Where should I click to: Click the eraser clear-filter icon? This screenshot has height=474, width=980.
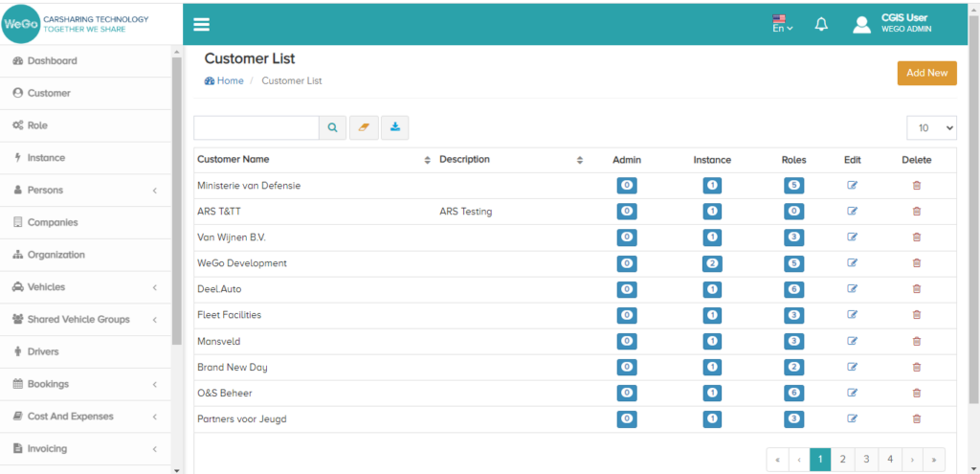[364, 127]
